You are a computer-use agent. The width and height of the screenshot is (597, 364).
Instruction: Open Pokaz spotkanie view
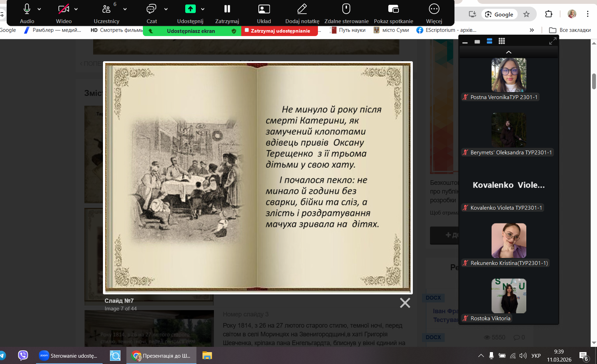pyautogui.click(x=393, y=13)
